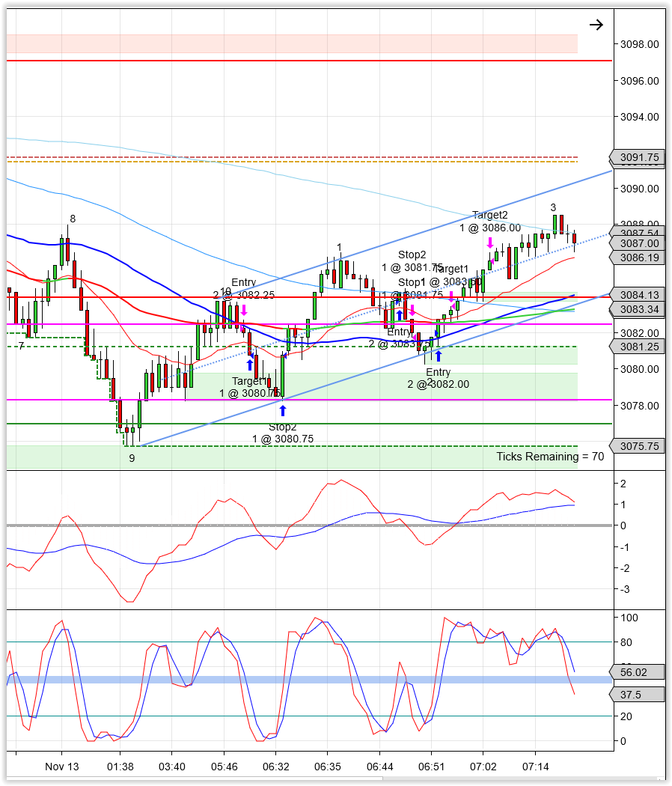Click the '06:32' time axis label
This screenshot has width=672, height=786.
(x=276, y=767)
